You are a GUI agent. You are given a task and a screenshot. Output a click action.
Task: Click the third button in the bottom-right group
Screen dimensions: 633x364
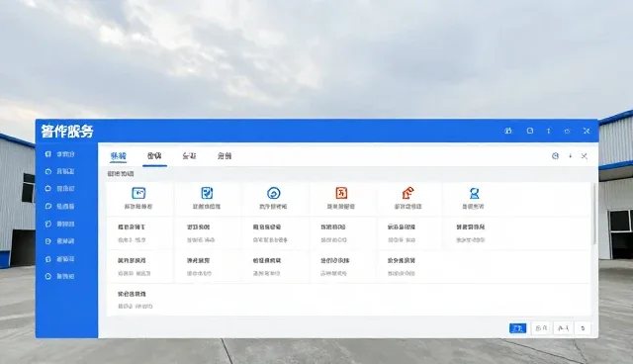(x=563, y=328)
